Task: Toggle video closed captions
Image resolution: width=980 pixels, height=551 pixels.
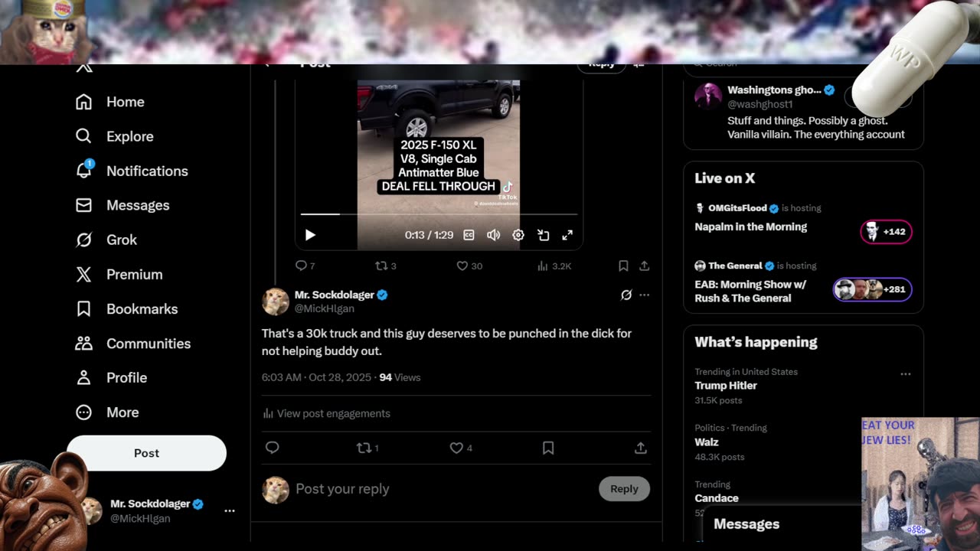Action: click(469, 235)
